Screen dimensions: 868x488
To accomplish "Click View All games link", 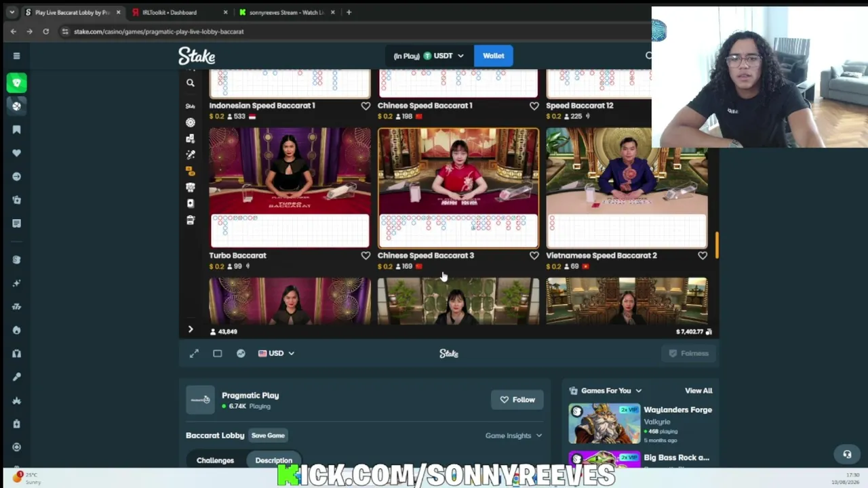I will coord(698,390).
